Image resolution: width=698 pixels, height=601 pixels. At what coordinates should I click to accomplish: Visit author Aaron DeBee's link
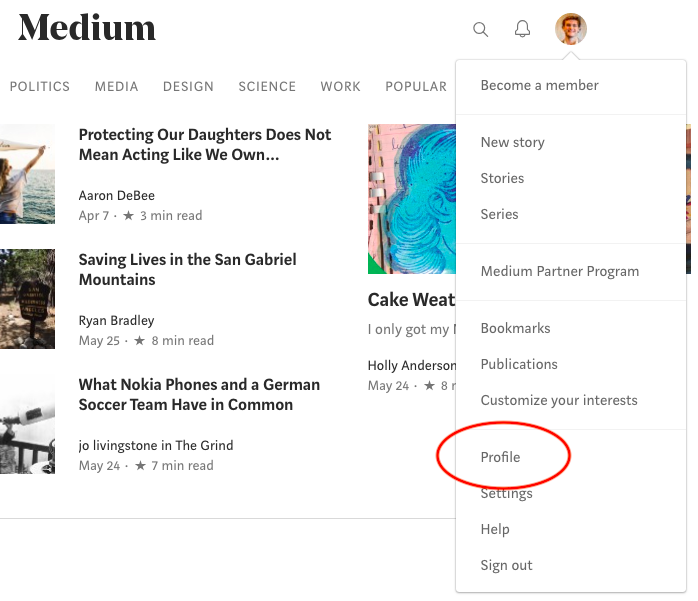117,195
